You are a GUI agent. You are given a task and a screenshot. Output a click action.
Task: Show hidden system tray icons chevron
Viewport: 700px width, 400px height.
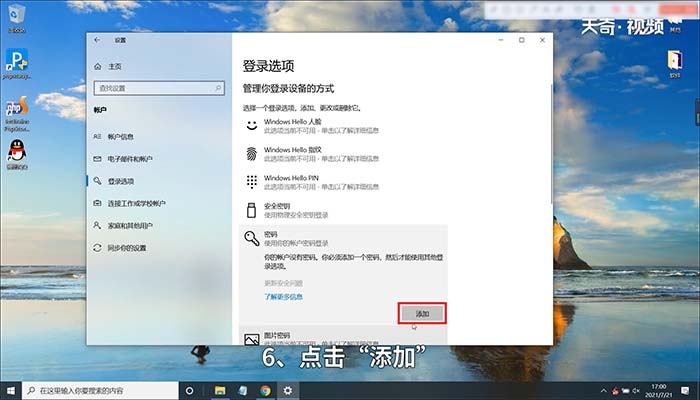(604, 391)
